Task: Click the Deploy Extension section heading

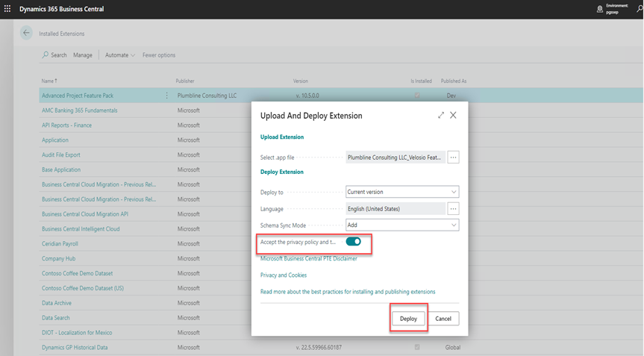Action: click(x=282, y=172)
